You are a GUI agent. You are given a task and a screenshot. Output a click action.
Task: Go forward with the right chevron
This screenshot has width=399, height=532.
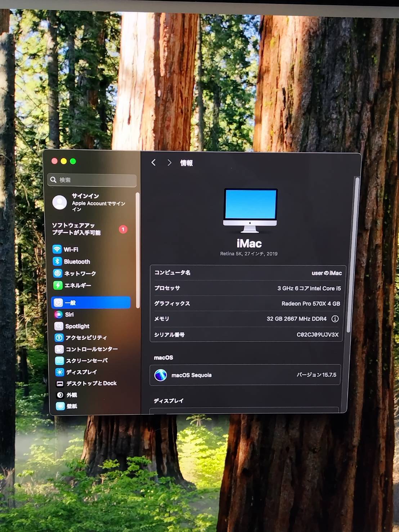(169, 163)
